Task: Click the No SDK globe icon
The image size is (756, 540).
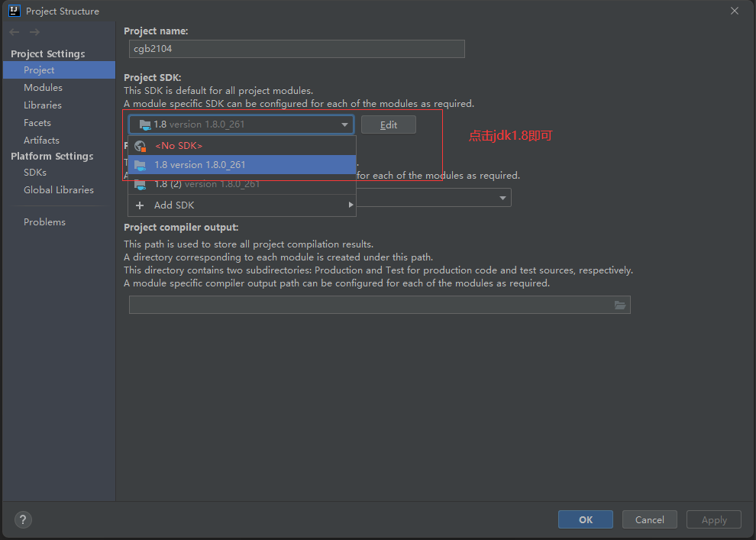Action: pyautogui.click(x=141, y=146)
